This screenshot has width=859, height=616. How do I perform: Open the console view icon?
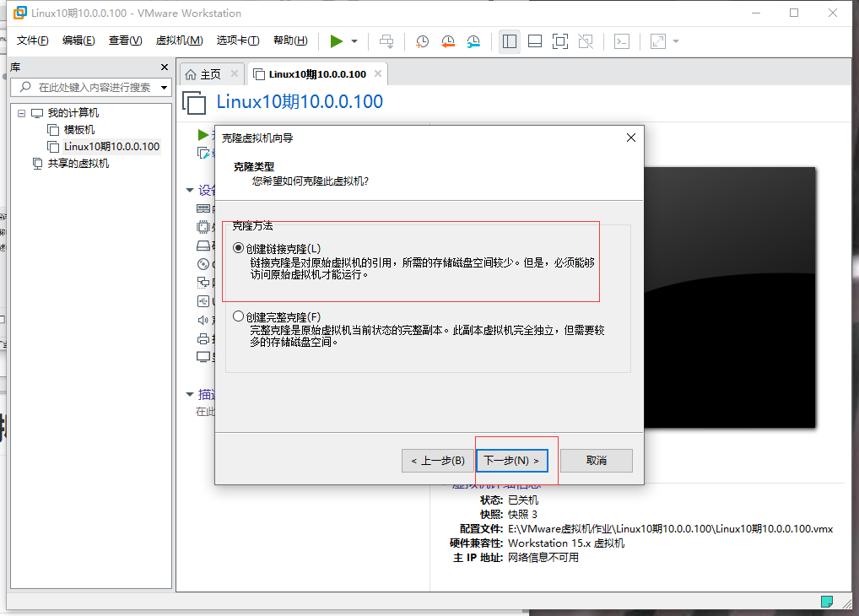(x=622, y=41)
